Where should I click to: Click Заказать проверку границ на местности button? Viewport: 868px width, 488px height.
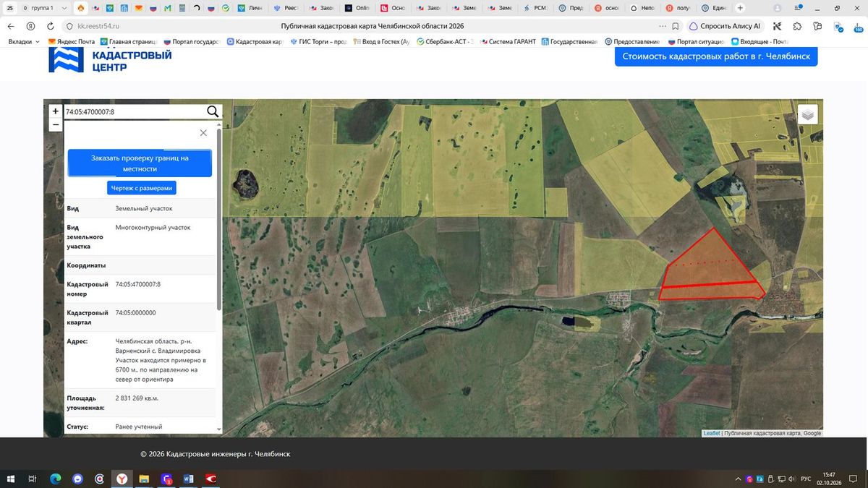point(140,163)
